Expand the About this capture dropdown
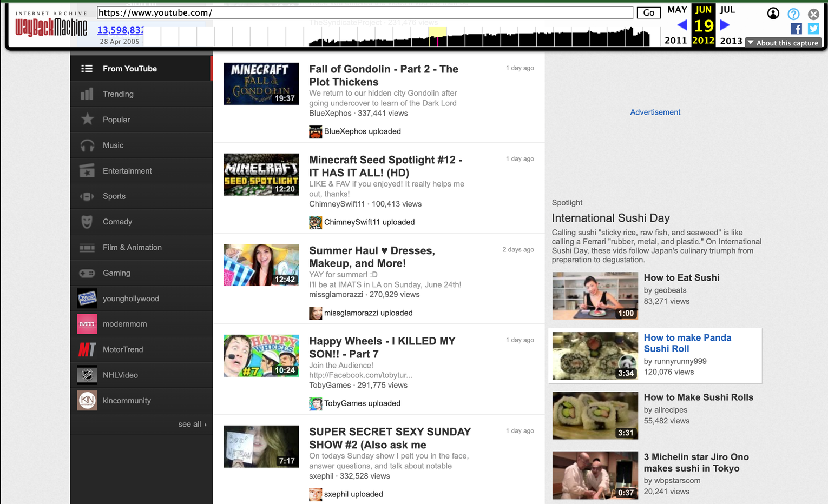 (x=783, y=43)
